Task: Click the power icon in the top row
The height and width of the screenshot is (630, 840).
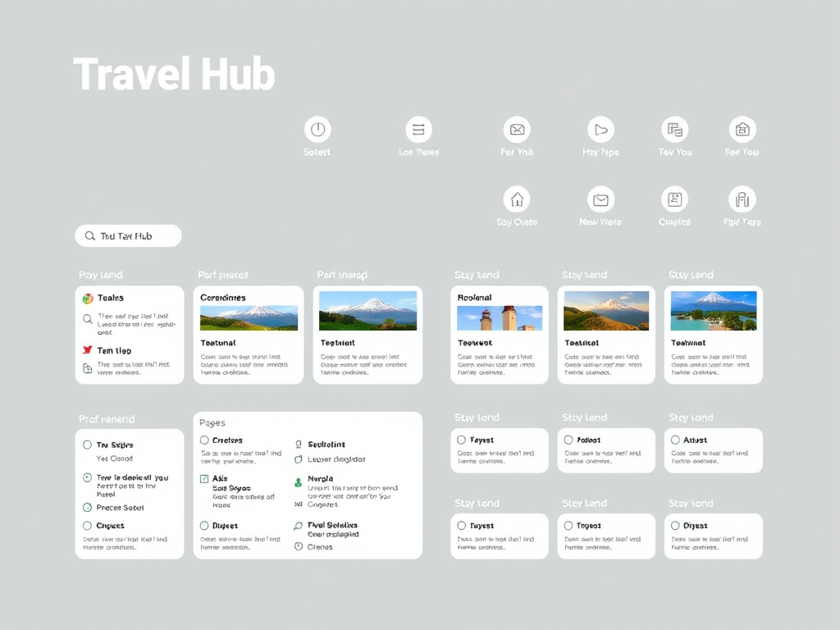Action: point(317,130)
